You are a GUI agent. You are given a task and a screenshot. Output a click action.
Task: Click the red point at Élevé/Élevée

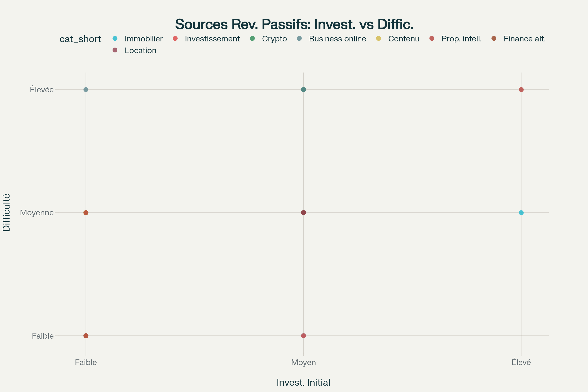pos(521,89)
